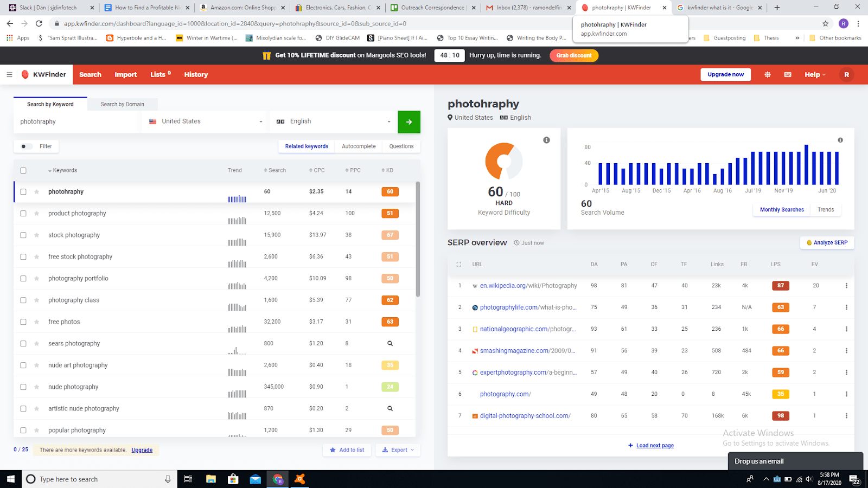Open options for en.wikipedia.org result

pos(846,285)
